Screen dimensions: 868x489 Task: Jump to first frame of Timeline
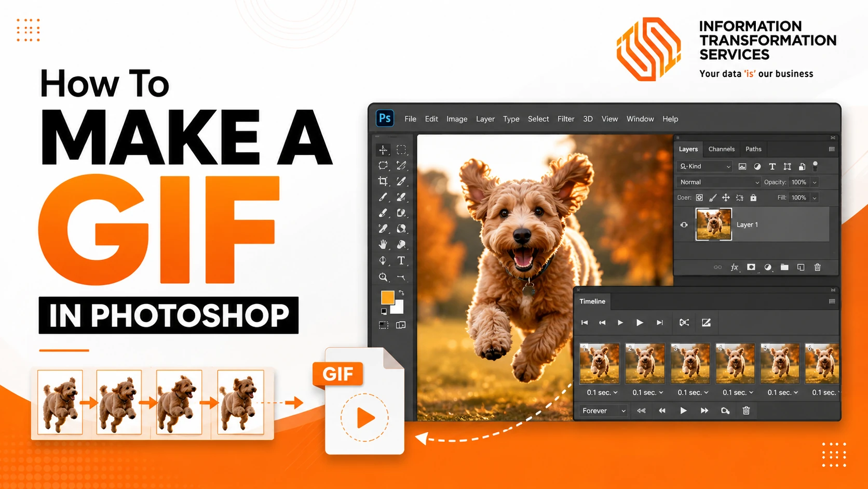click(x=585, y=323)
